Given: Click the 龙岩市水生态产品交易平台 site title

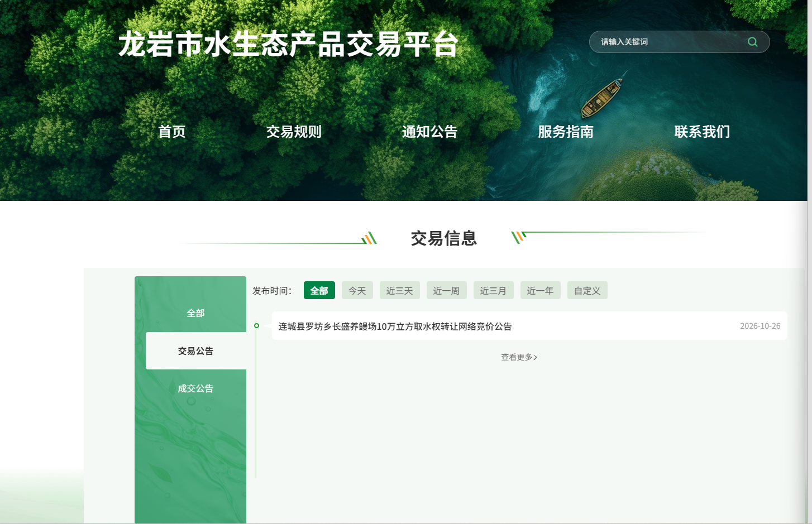Looking at the screenshot, I should coord(288,44).
